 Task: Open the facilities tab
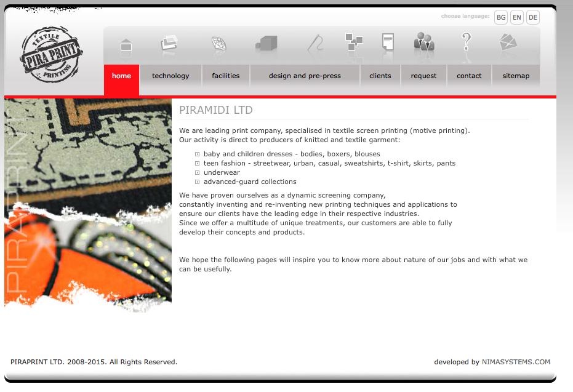(x=226, y=76)
